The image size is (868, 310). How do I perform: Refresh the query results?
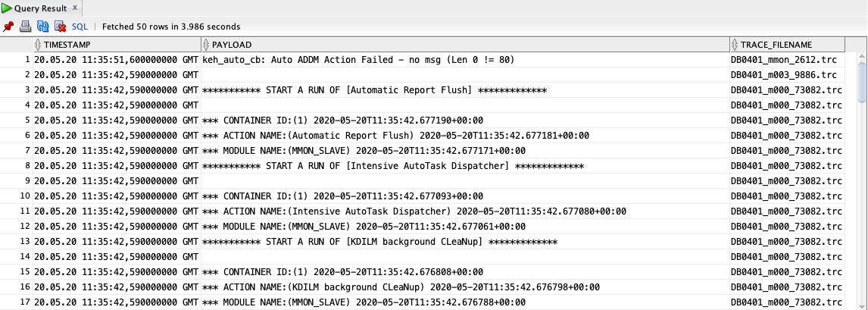pos(43,26)
